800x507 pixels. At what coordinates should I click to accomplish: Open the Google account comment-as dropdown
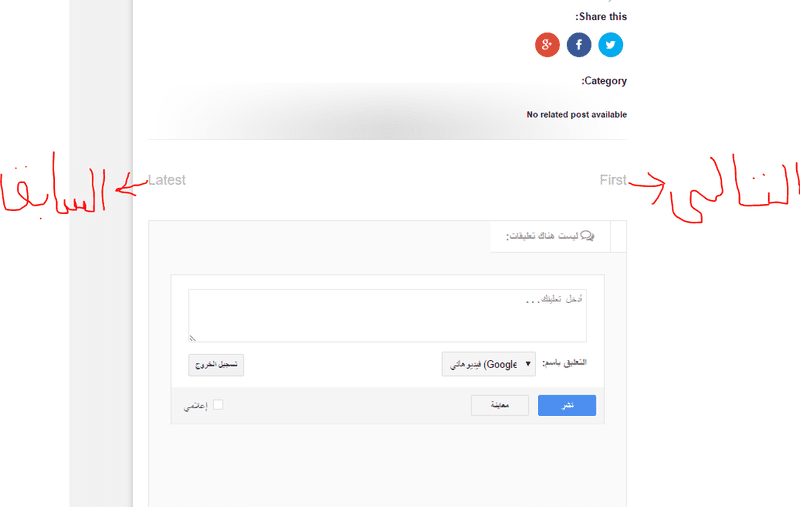(489, 364)
